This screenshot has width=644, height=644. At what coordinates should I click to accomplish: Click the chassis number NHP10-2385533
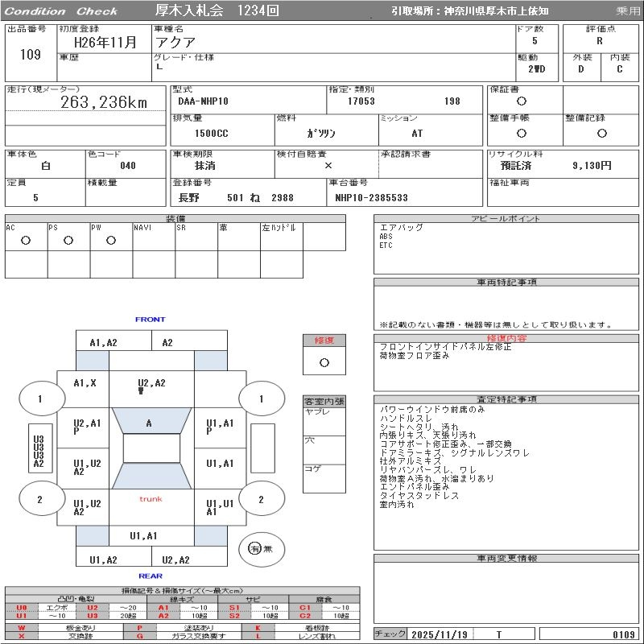tap(372, 197)
